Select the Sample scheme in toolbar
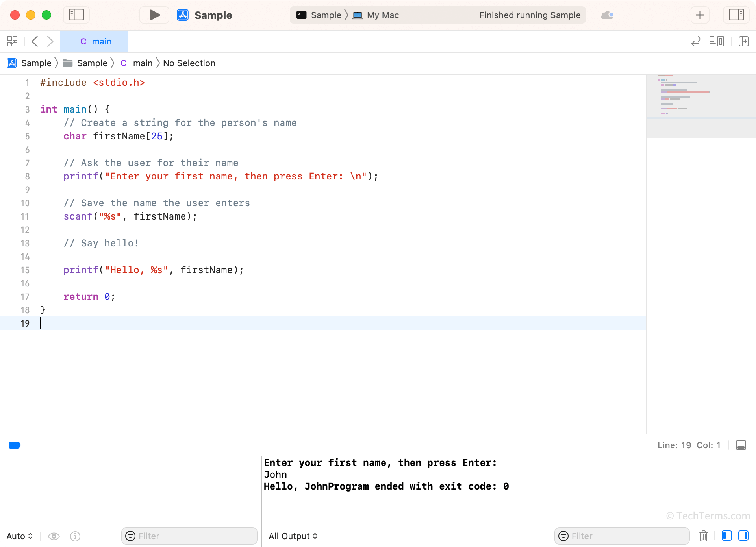The width and height of the screenshot is (756, 547). (326, 15)
